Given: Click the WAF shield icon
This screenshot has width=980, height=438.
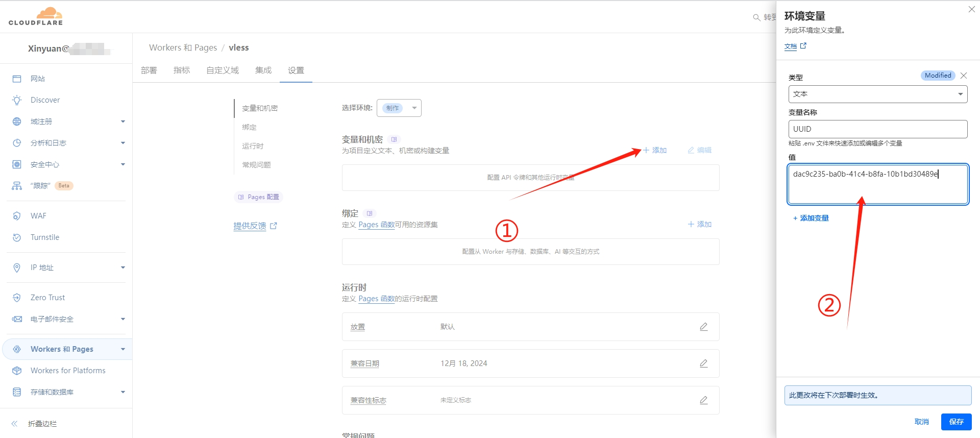Looking at the screenshot, I should coord(17,216).
